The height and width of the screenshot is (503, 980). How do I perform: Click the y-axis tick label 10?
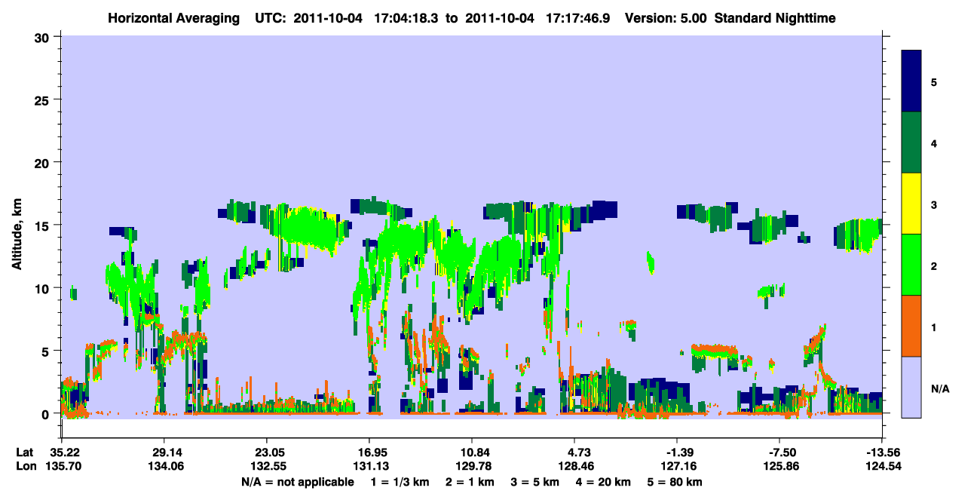pyautogui.click(x=43, y=288)
